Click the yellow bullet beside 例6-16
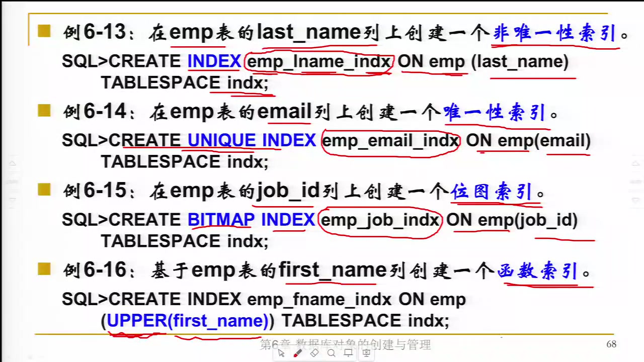 [44, 269]
